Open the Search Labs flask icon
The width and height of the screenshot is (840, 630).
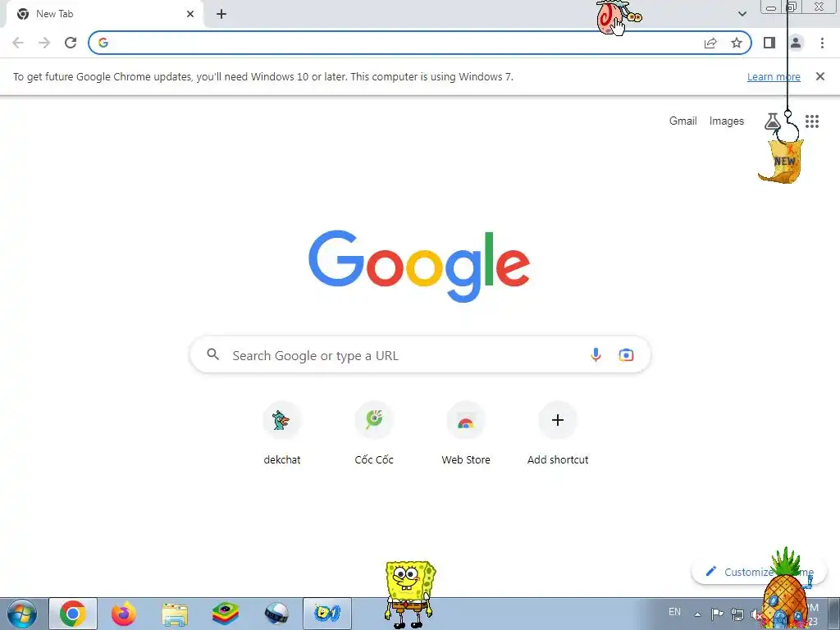tap(772, 121)
